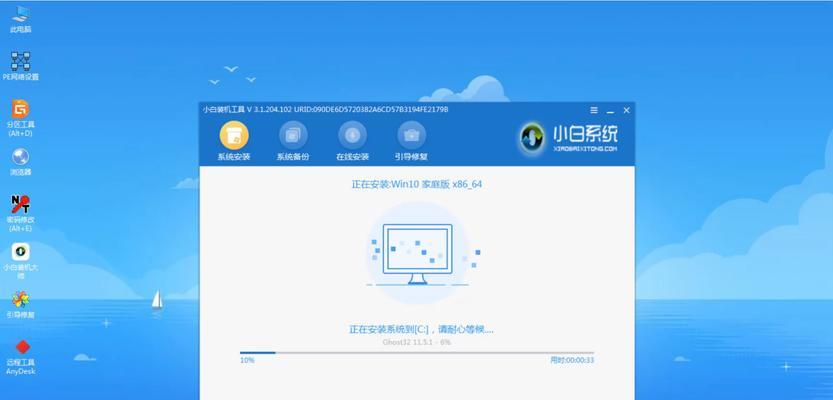Click the 正在安装系统到[C:] status text
This screenshot has width=833, height=400.
coord(421,329)
